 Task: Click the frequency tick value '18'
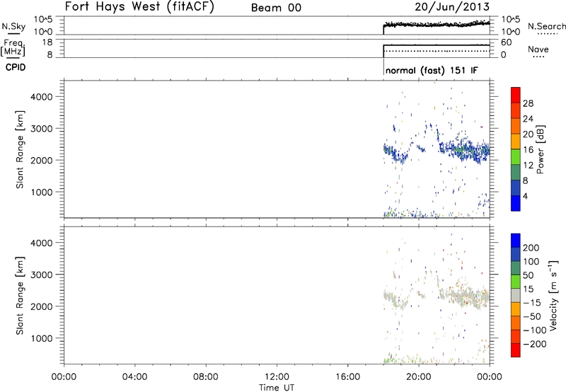click(47, 42)
